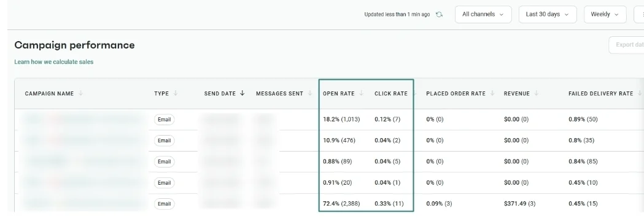Viewport: 644px width, 224px height.
Task: Click the SEND DATE column header
Action: 220,93
